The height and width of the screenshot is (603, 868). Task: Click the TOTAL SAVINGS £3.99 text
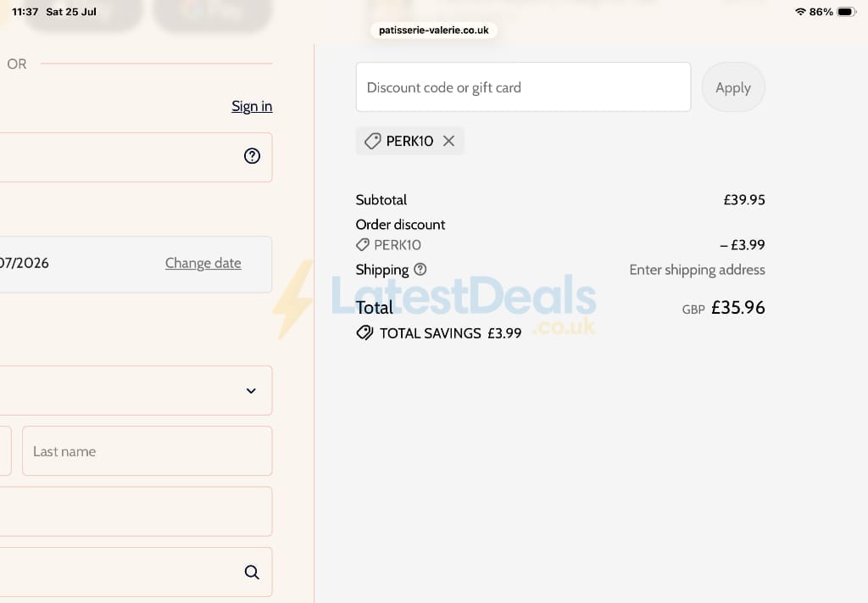pyautogui.click(x=450, y=333)
